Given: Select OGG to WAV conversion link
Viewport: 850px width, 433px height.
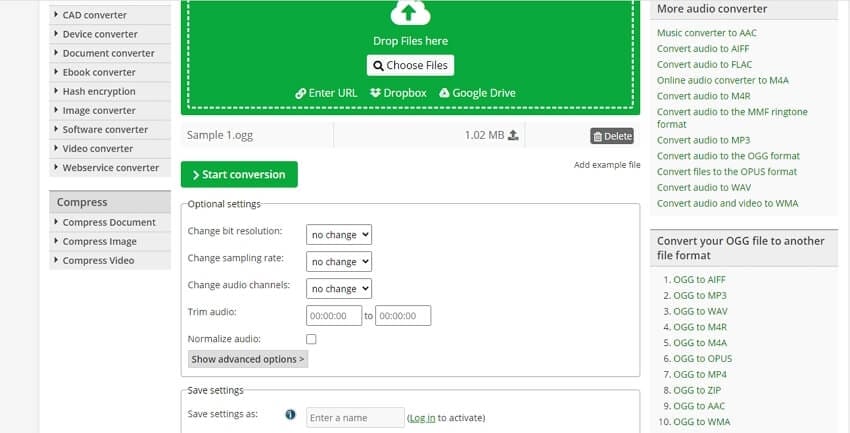Looking at the screenshot, I should click(x=700, y=312).
